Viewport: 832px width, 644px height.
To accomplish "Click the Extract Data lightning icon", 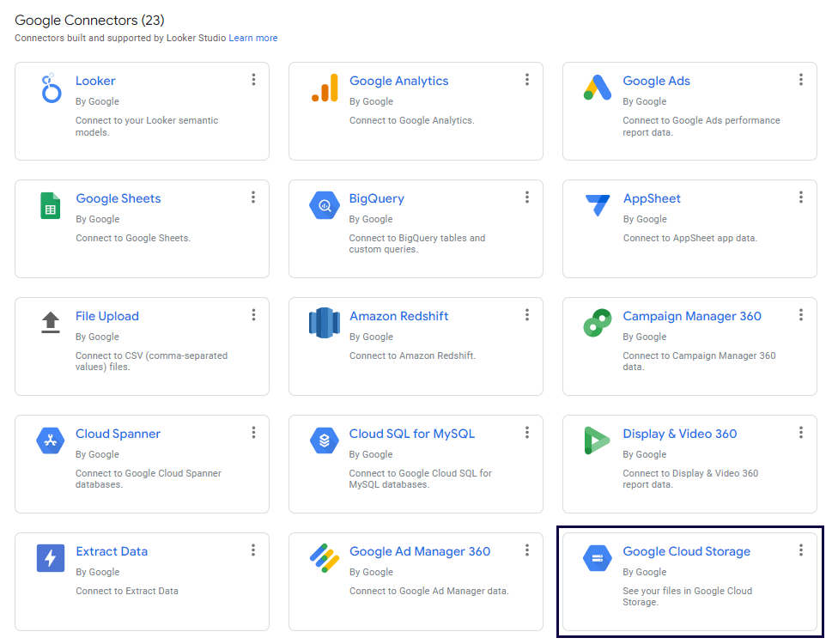I will pos(51,558).
